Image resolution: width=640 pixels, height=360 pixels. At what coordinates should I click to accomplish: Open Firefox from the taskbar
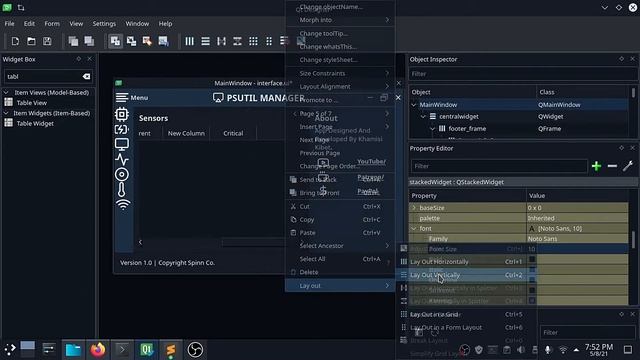pyautogui.click(x=98, y=350)
